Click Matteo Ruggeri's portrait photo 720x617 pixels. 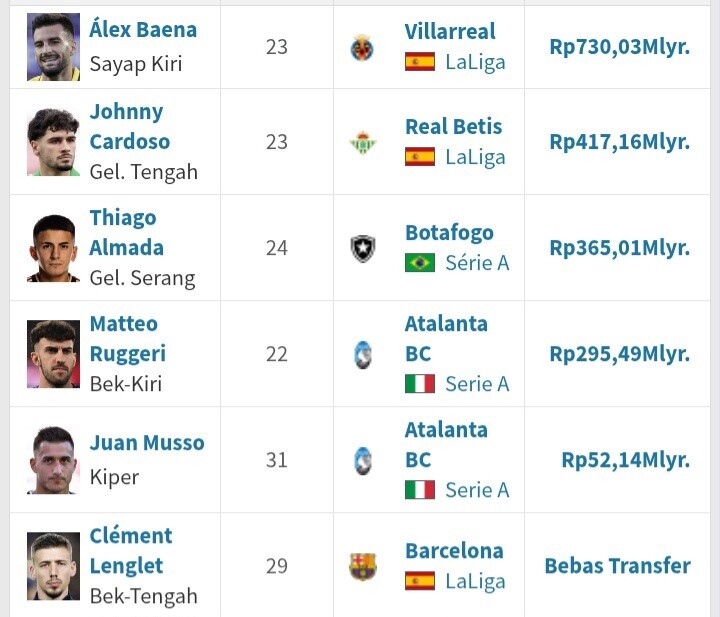(53, 354)
